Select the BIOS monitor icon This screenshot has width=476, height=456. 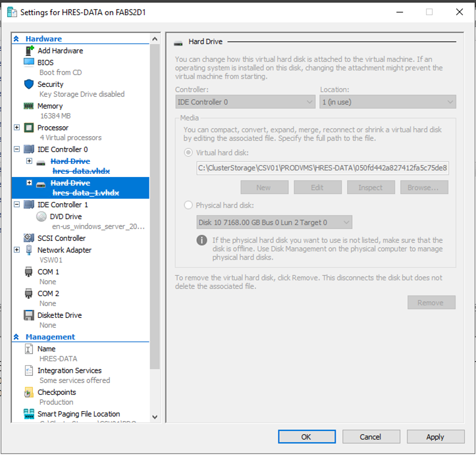29,63
